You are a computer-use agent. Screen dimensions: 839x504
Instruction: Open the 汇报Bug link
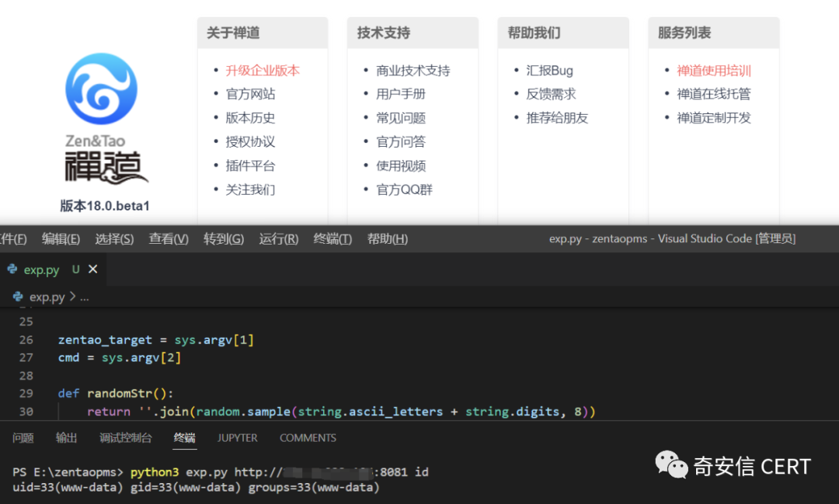pos(549,71)
